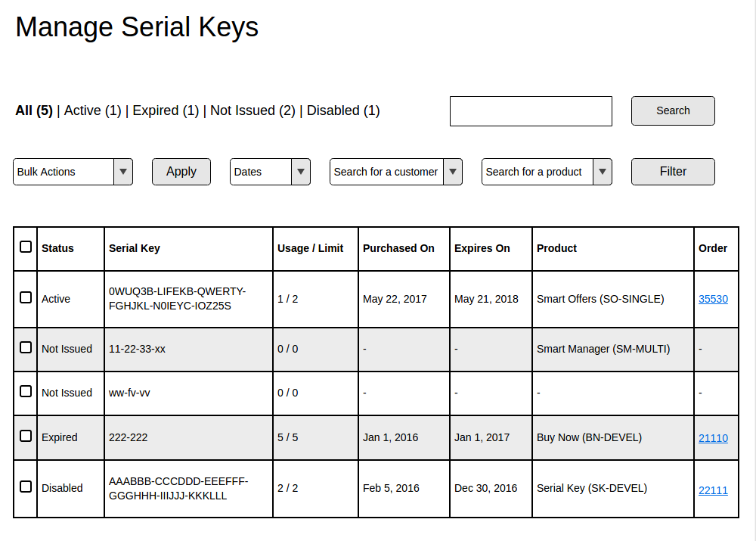Screen dimensions: 756x541
Task: Open the Bulk Actions dropdown arrow
Action: pos(123,172)
